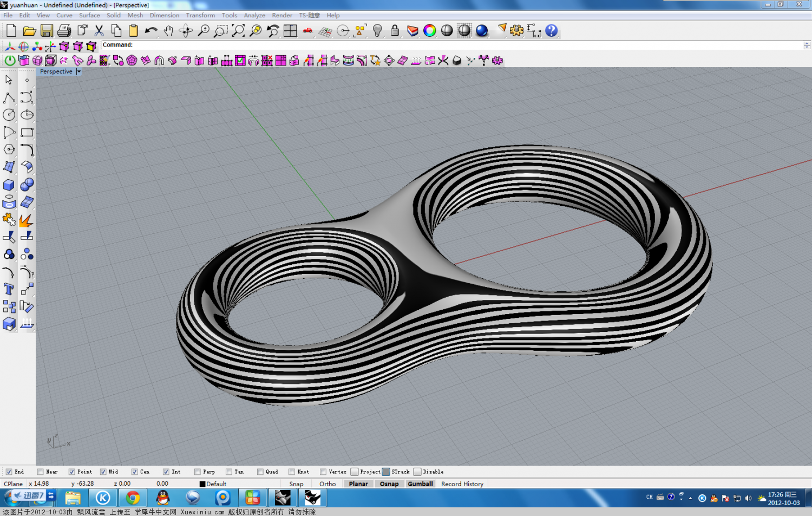This screenshot has height=516, width=812.
Task: Toggle the Disable osnap option
Action: pyautogui.click(x=417, y=472)
